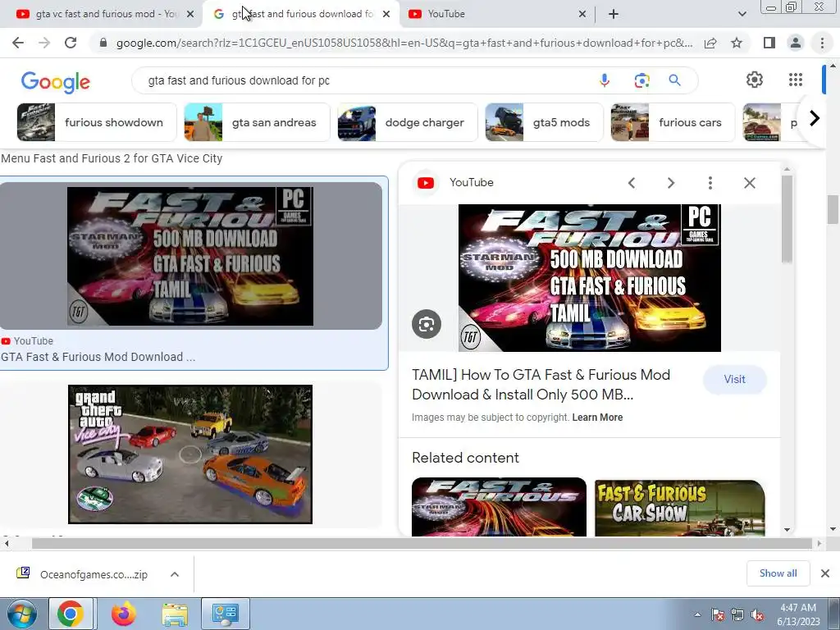Launch Firefox from the taskbar
The width and height of the screenshot is (840, 630).
tap(123, 614)
